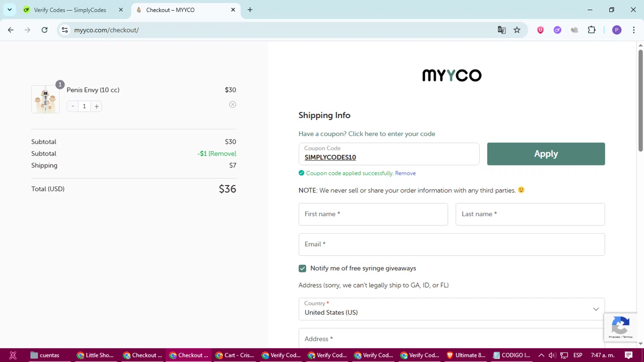Click the Shipping $7 value

[x=233, y=165]
